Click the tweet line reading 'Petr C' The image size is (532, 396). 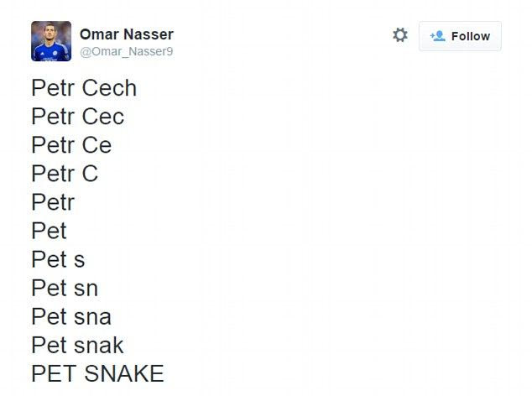coord(65,174)
